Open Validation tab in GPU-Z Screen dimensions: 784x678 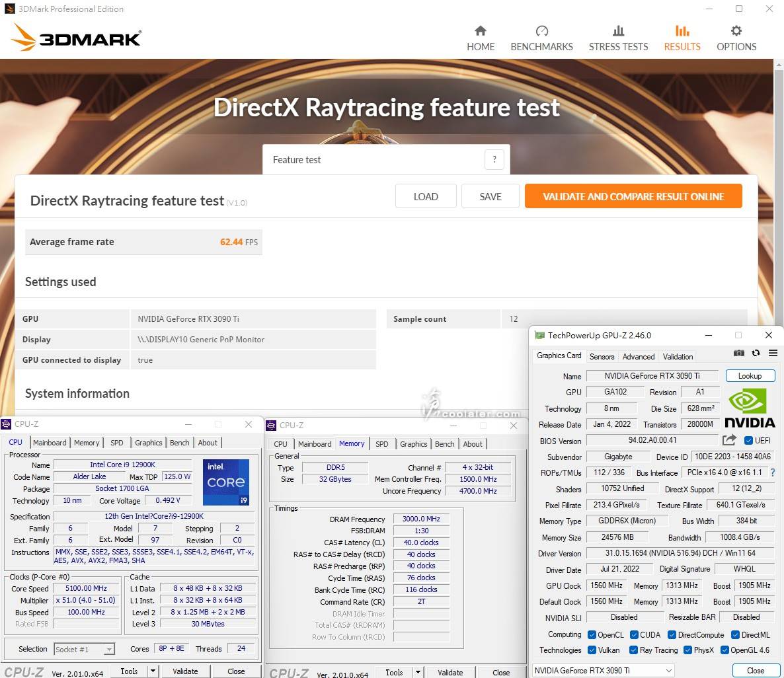click(678, 356)
